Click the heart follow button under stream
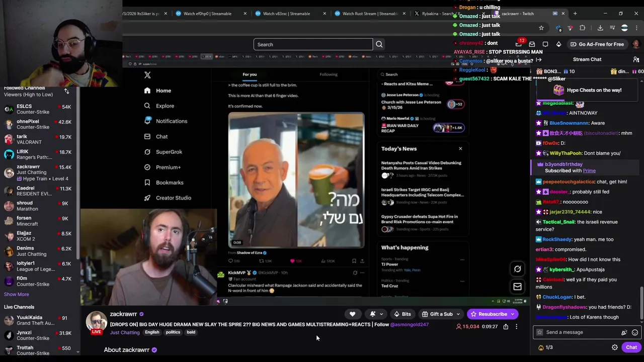 point(353,314)
